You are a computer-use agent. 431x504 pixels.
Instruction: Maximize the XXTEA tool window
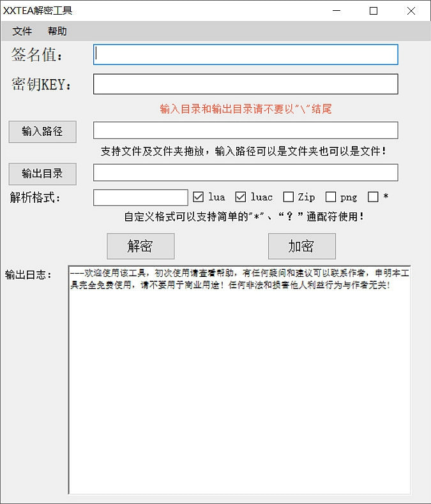click(x=374, y=11)
